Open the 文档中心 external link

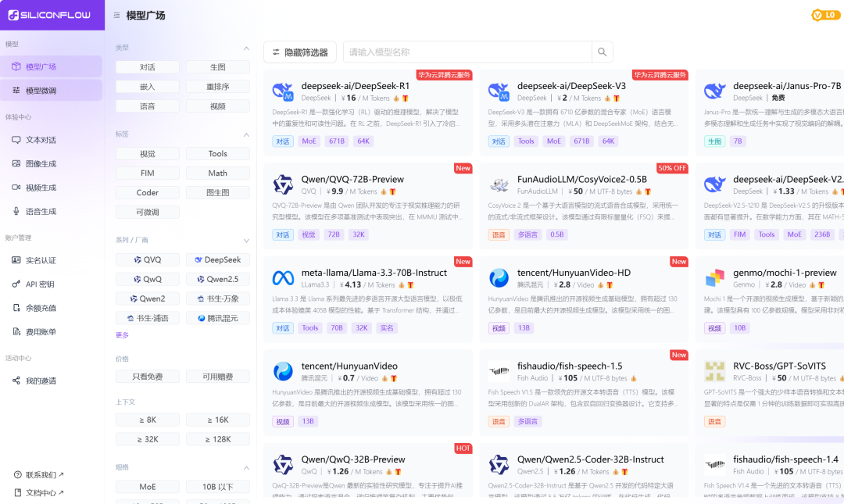(39, 493)
